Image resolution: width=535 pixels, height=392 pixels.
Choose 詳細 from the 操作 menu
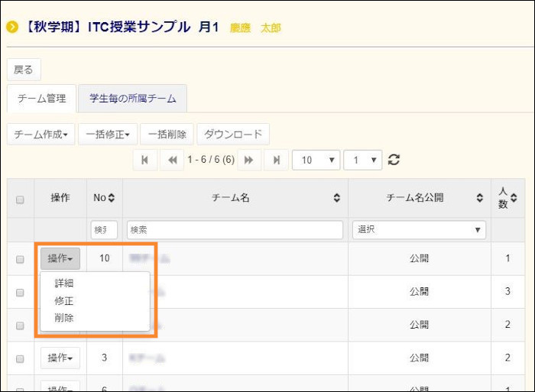64,283
